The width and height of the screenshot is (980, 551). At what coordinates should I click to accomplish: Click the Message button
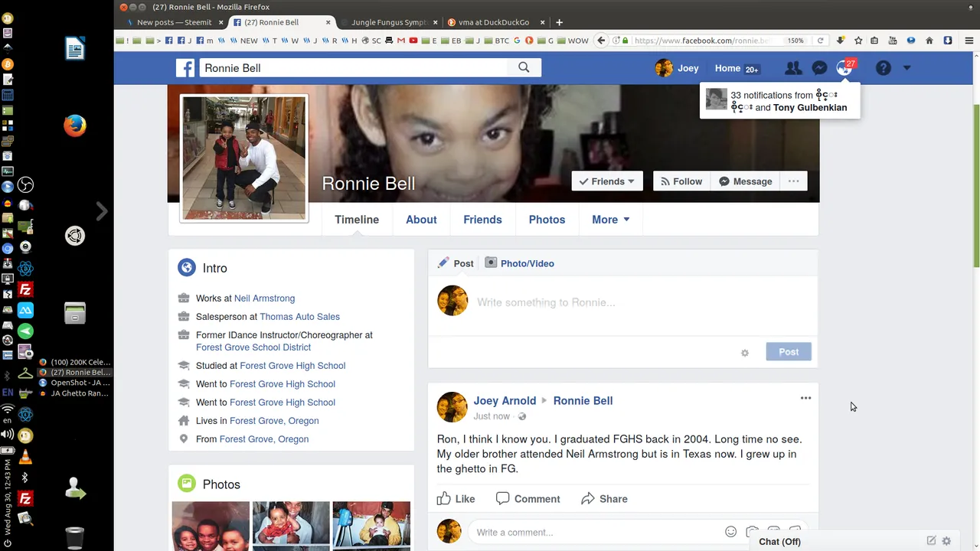[x=745, y=181]
